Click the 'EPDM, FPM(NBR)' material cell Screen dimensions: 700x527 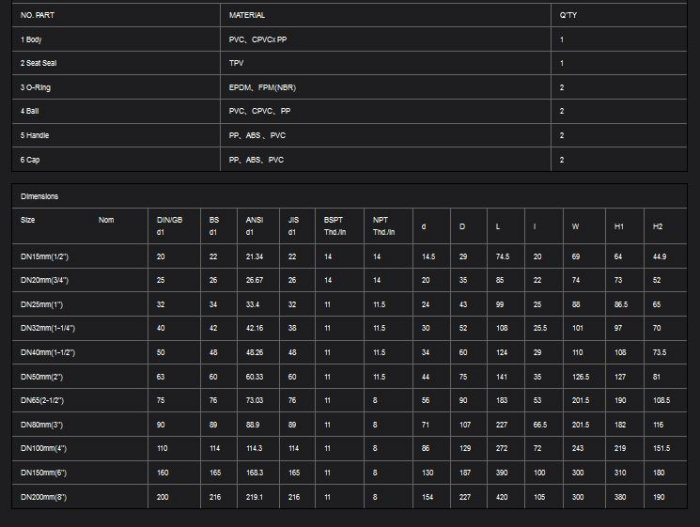click(263, 87)
